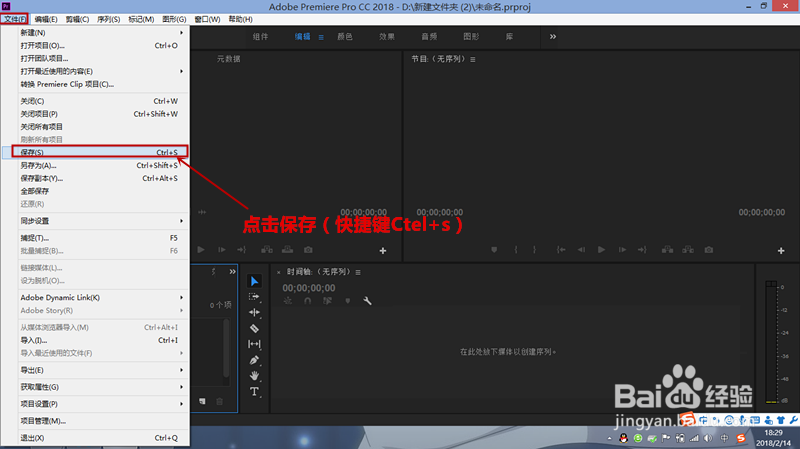Open the 编辑 workspace menu icon
The width and height of the screenshot is (800, 449).
coord(321,37)
